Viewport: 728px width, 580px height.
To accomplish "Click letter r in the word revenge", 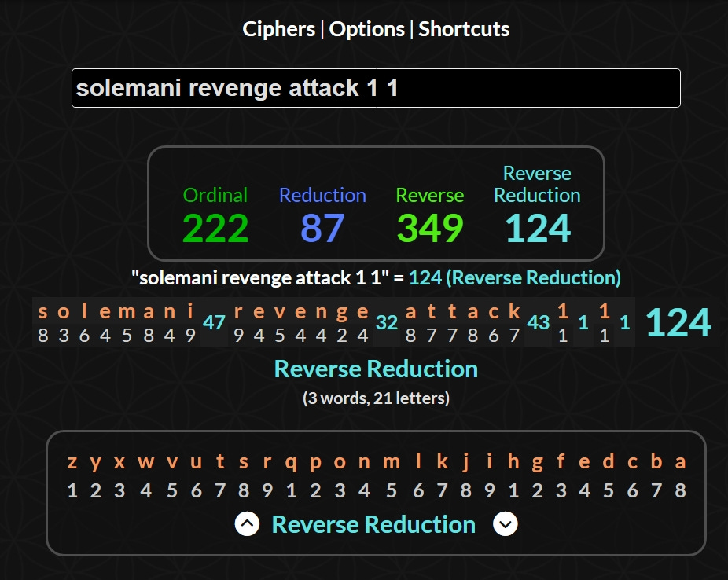I will [x=238, y=311].
